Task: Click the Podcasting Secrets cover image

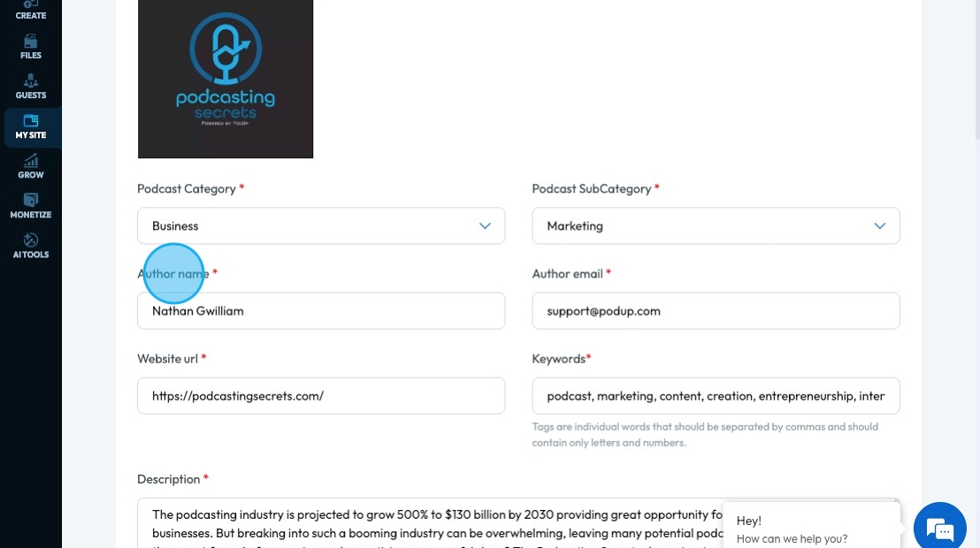Action: pyautogui.click(x=225, y=79)
